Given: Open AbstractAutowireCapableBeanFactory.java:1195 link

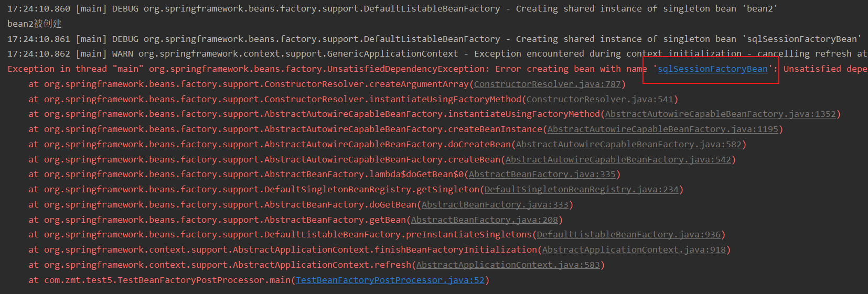Looking at the screenshot, I should pos(662,129).
